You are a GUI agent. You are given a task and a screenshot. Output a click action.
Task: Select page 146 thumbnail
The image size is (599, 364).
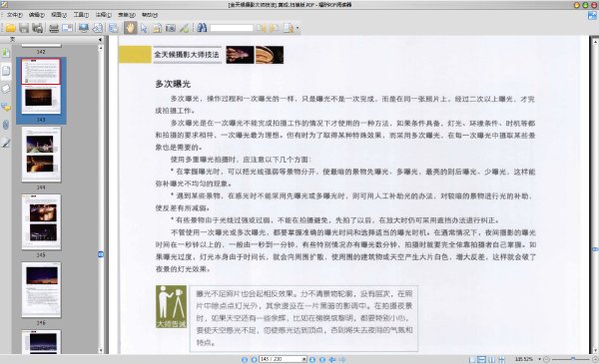point(41,289)
